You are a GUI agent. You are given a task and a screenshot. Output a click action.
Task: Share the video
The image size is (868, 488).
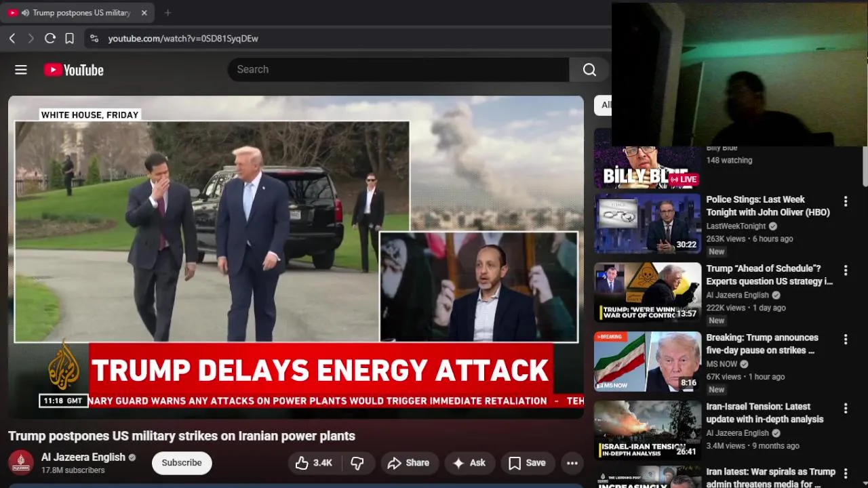pyautogui.click(x=408, y=463)
